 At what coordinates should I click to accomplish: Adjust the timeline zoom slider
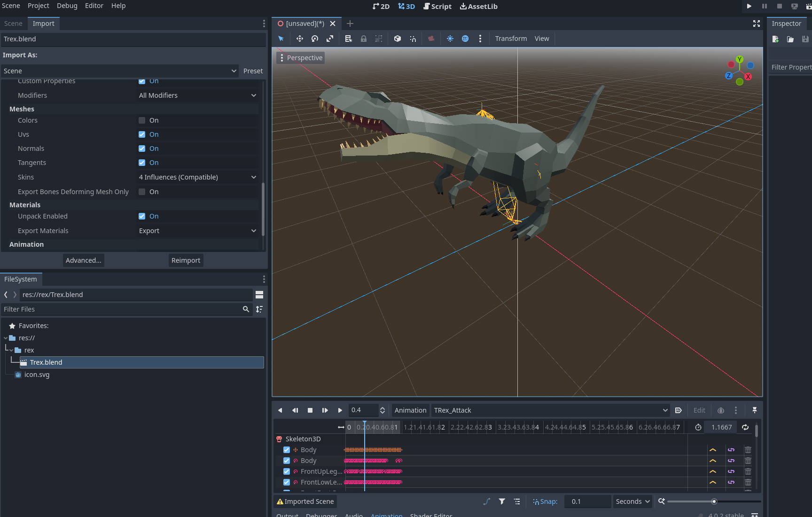[713, 501]
